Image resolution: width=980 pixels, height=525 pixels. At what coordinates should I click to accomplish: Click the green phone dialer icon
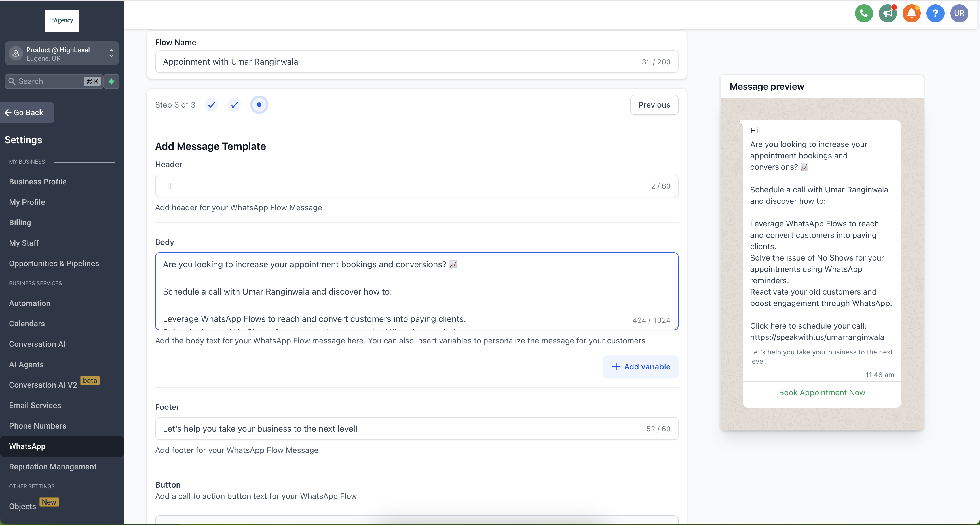tap(863, 14)
